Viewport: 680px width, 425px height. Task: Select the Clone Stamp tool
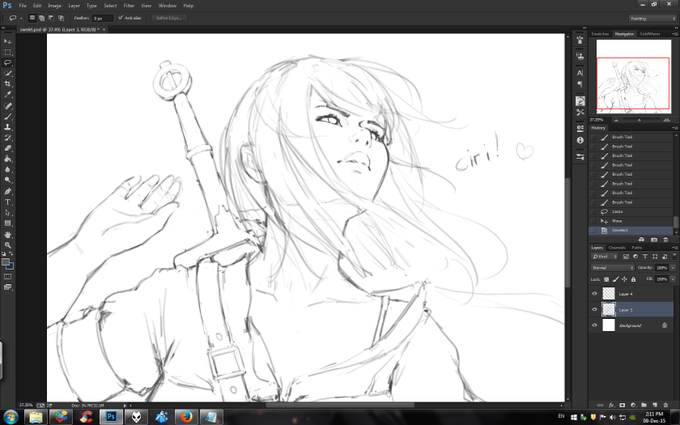tap(7, 127)
